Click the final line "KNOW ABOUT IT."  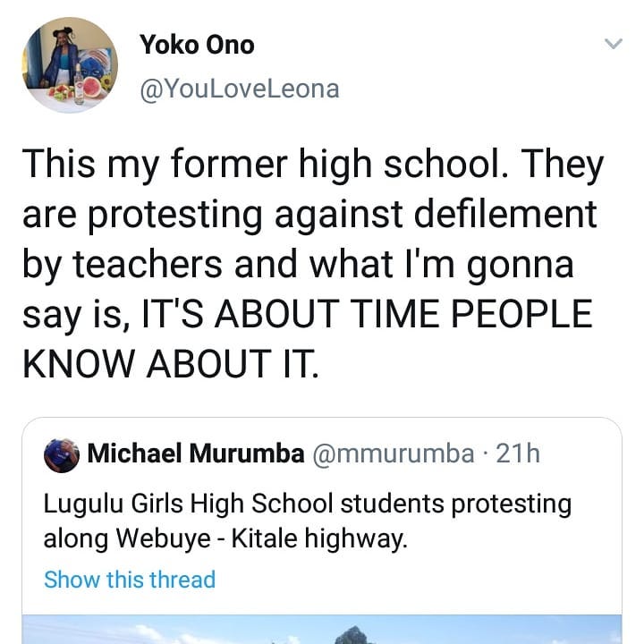tap(169, 365)
